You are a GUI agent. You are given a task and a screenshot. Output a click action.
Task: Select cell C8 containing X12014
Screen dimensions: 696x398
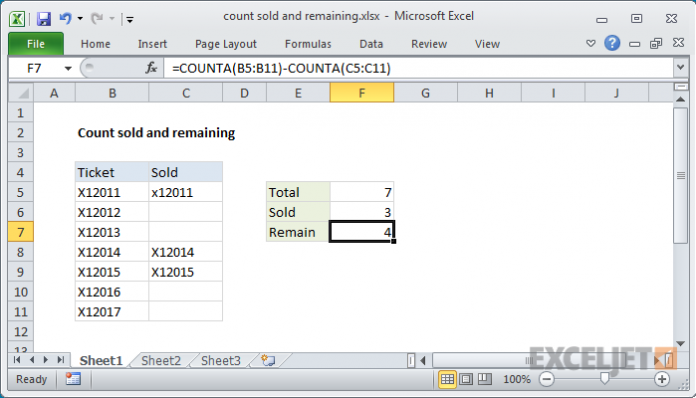pyautogui.click(x=186, y=252)
